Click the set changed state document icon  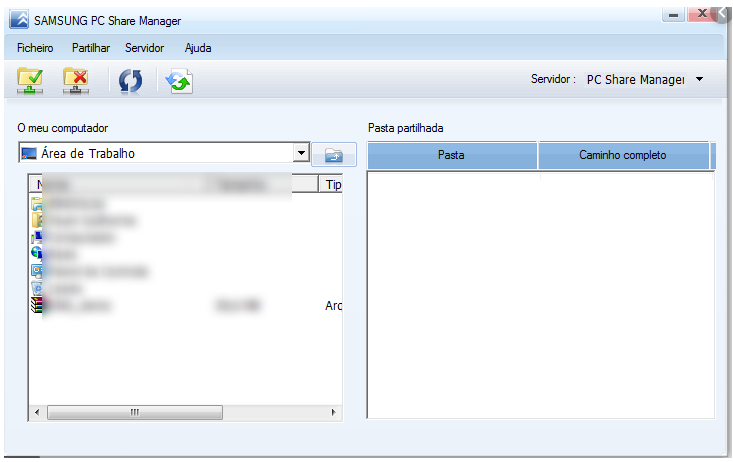click(x=179, y=81)
